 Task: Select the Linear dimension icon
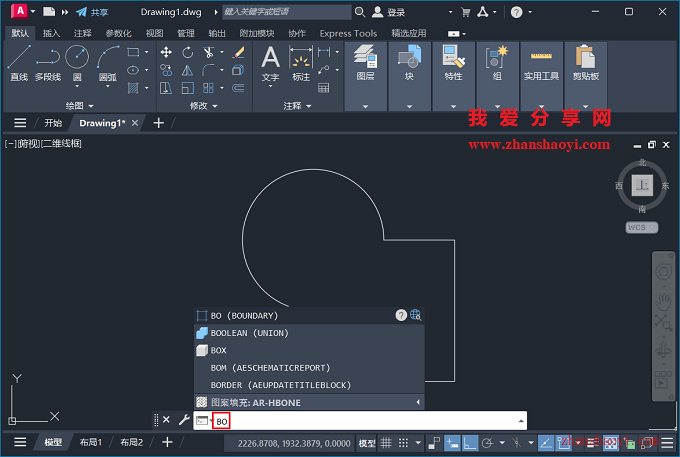tap(324, 52)
